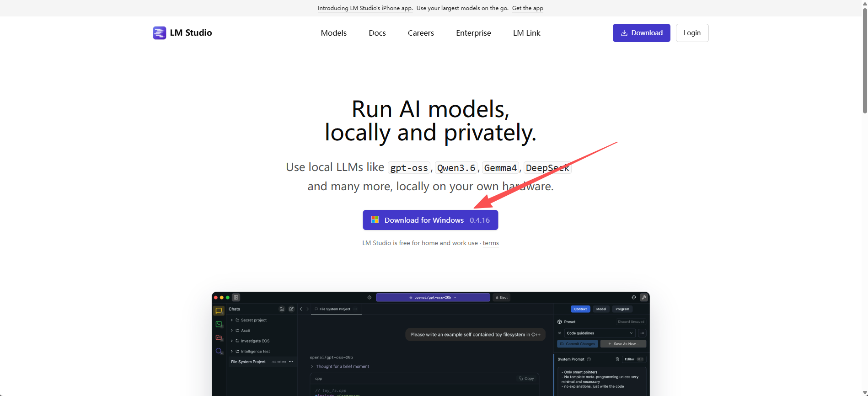The image size is (868, 396).
Task: Select File System Project chat row
Action: click(262, 362)
